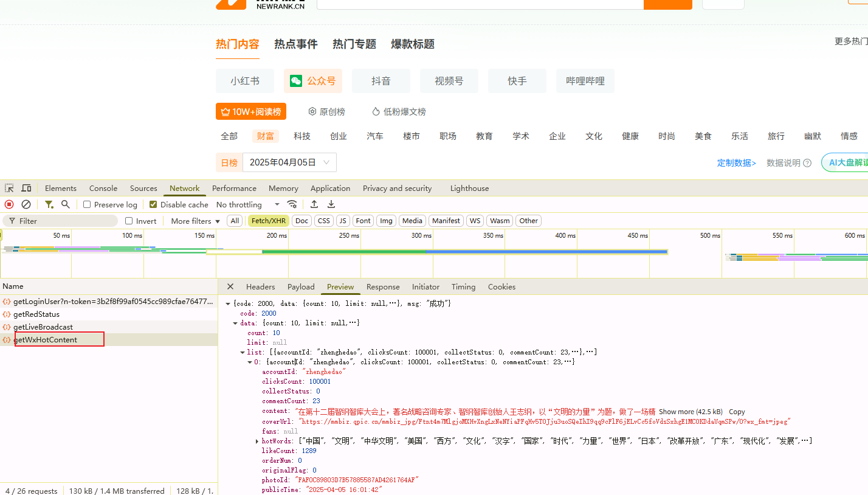
Task: Toggle the Invert filter checkbox
Action: (129, 221)
